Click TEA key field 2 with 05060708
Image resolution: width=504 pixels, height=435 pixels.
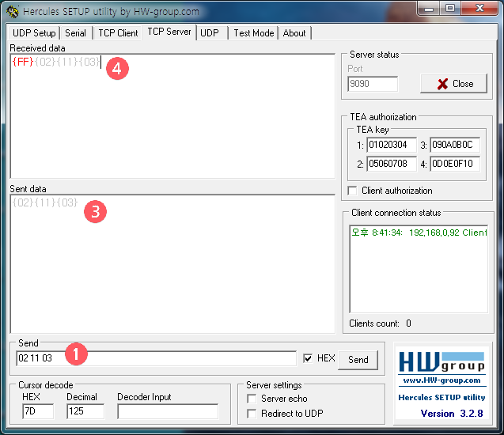point(392,164)
